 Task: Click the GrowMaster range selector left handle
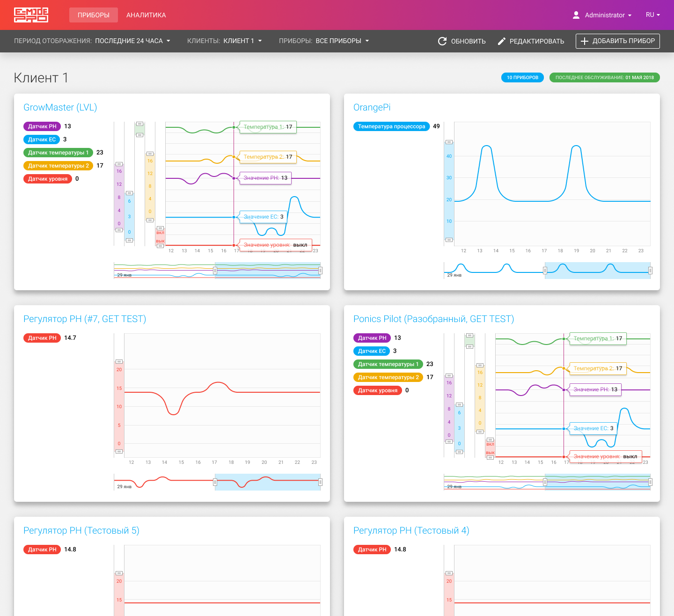(x=215, y=271)
